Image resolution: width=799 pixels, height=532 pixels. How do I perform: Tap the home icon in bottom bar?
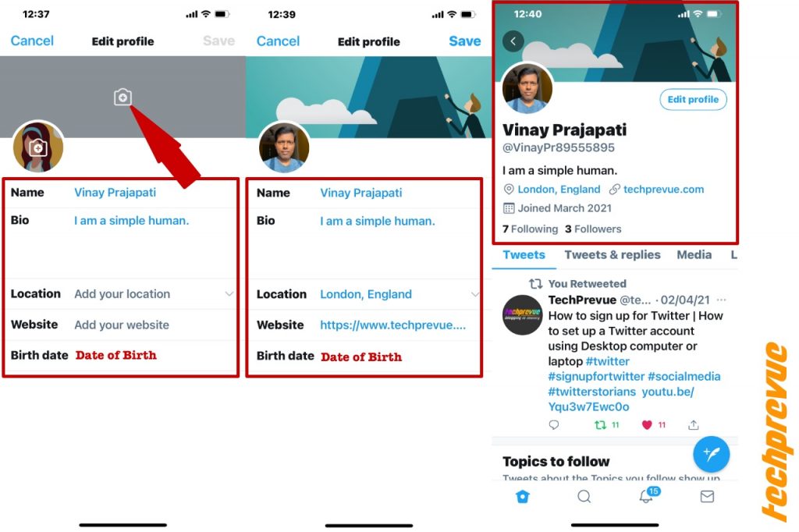coord(523,496)
